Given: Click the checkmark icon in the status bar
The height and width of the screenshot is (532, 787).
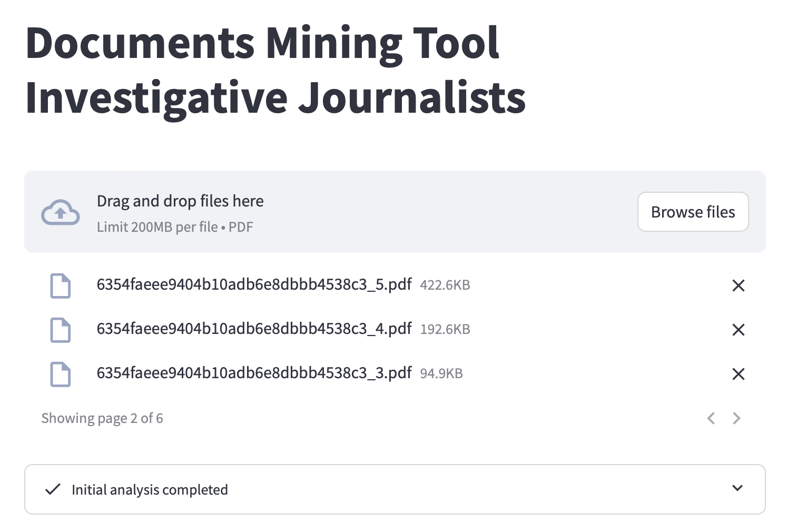Looking at the screenshot, I should (x=53, y=489).
